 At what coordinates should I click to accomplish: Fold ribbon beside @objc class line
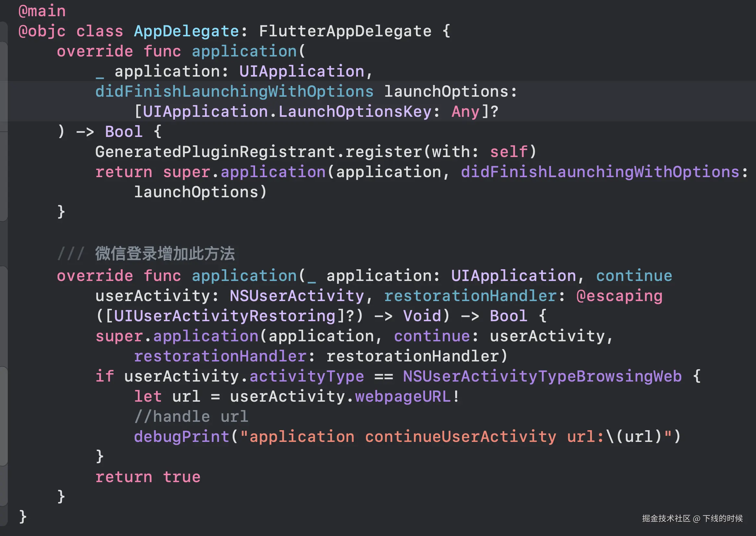pos(3,31)
